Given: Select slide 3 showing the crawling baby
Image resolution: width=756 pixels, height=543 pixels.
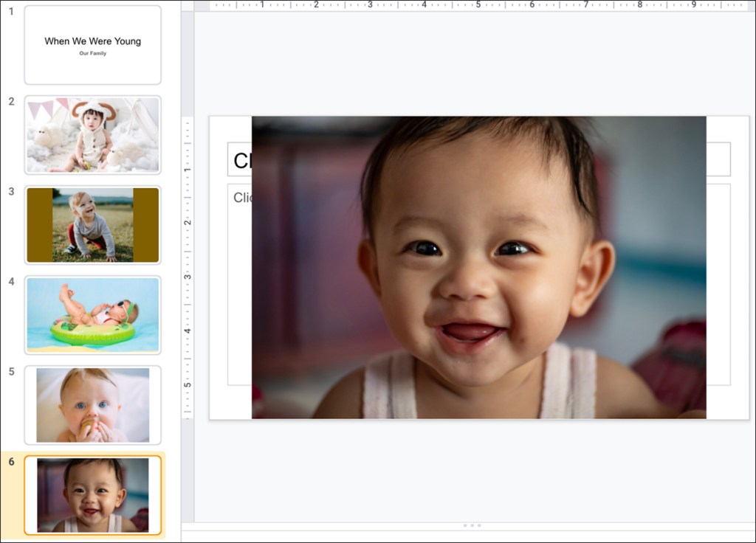Looking at the screenshot, I should [92, 224].
